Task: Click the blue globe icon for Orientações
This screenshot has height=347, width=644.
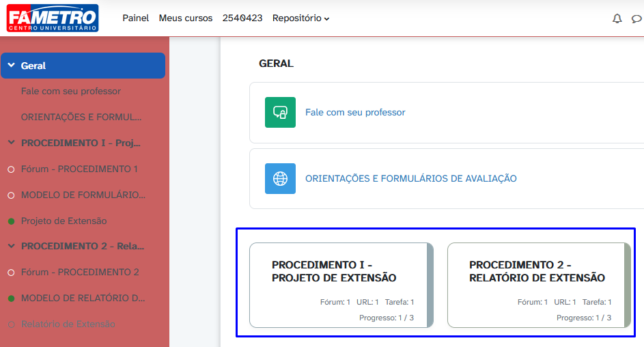Action: (x=280, y=179)
